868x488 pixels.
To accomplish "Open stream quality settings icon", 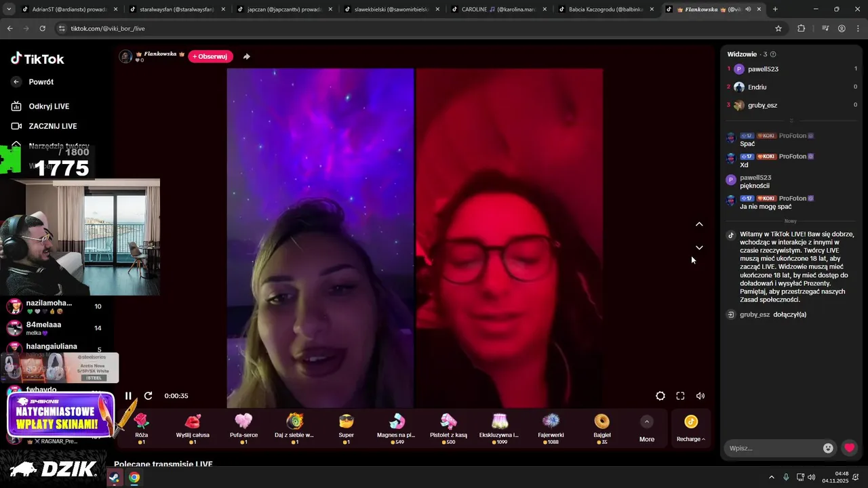I will pyautogui.click(x=660, y=396).
